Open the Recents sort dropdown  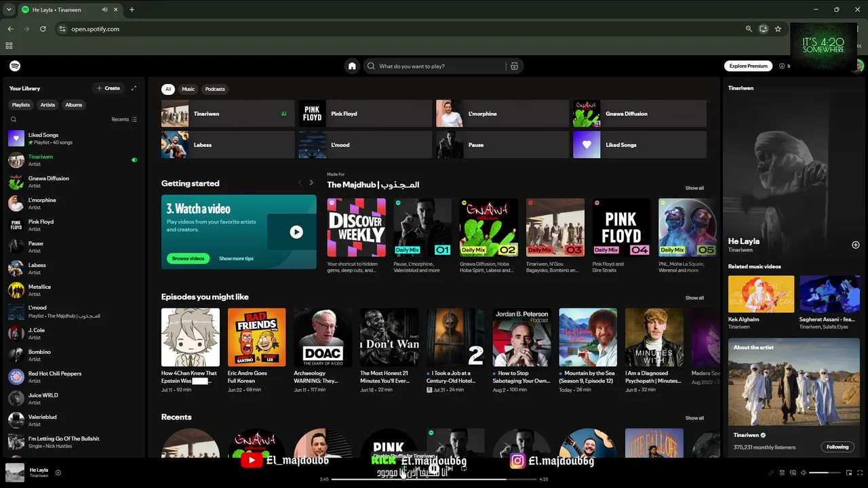click(124, 119)
